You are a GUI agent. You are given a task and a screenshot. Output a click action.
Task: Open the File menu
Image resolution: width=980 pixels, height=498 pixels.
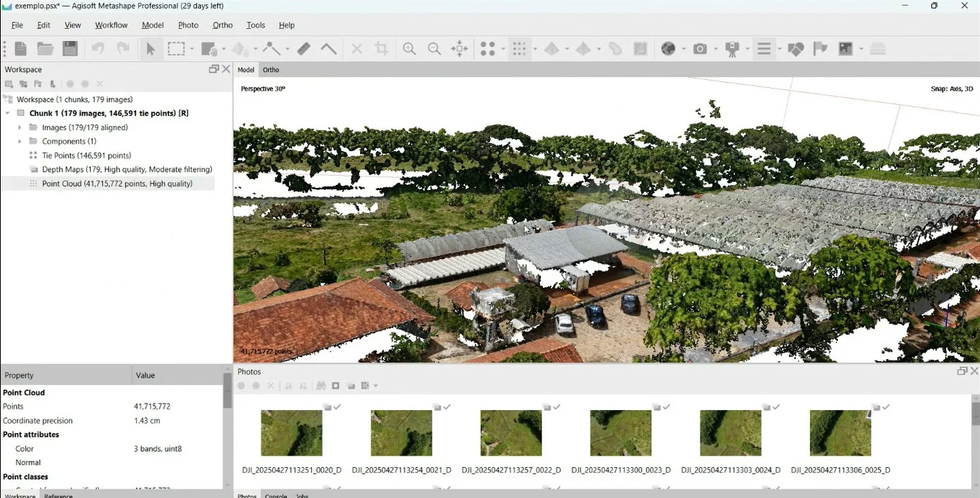pos(17,25)
